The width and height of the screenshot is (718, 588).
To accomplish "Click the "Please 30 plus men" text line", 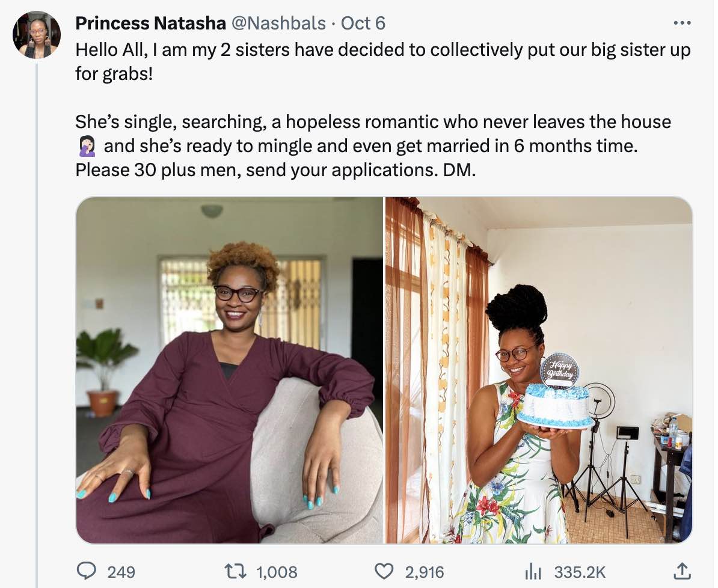I will (275, 170).
